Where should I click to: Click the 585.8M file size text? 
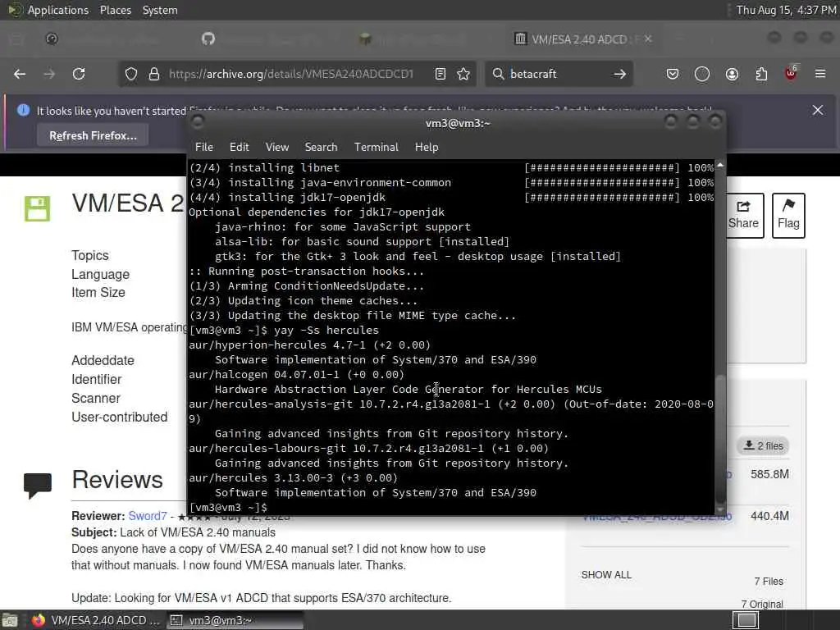769,474
